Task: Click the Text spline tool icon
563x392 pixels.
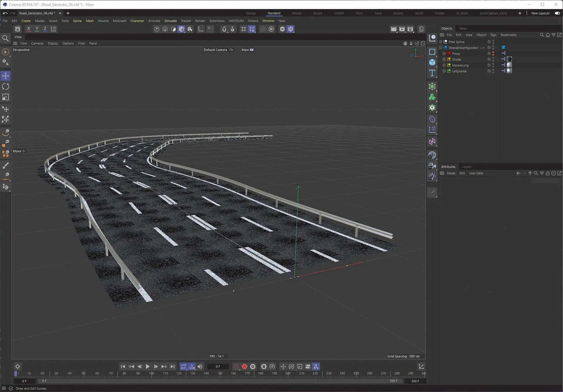Action: pyautogui.click(x=432, y=73)
